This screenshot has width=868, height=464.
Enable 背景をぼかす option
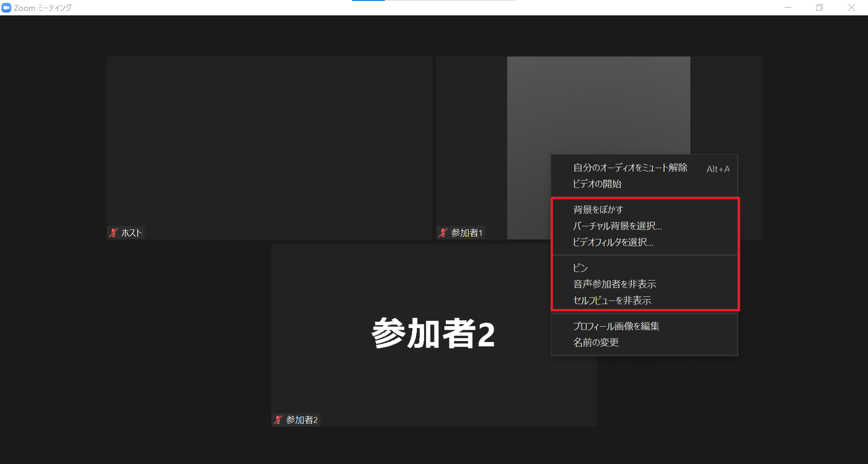598,210
